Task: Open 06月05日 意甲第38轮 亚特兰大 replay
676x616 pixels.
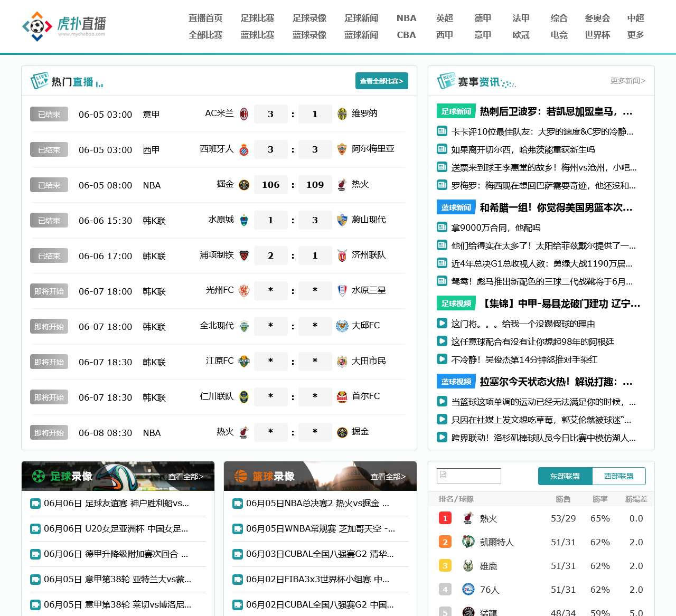Action: (117, 580)
